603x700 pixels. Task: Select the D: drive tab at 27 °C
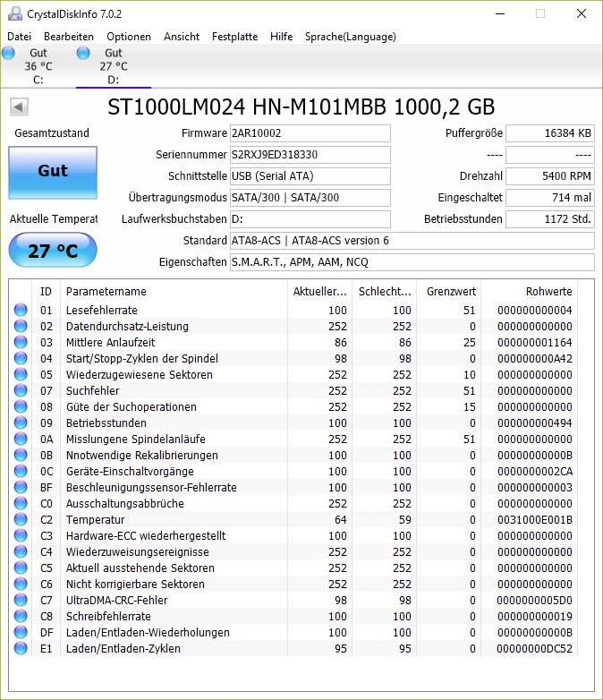(x=114, y=66)
